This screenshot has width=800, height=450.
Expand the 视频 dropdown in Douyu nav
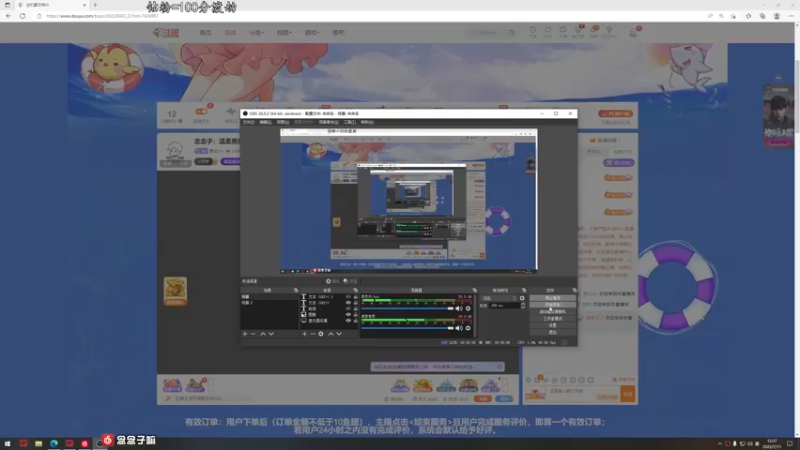pyautogui.click(x=284, y=33)
